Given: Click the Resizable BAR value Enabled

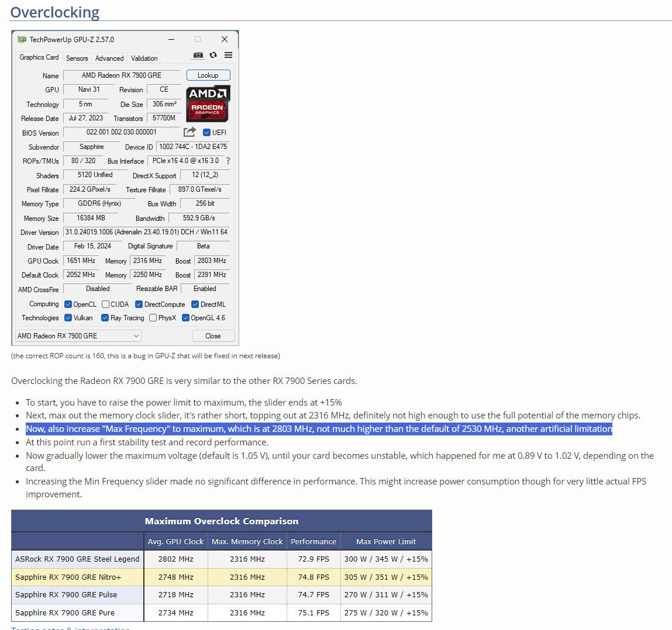Looking at the screenshot, I should [x=205, y=289].
